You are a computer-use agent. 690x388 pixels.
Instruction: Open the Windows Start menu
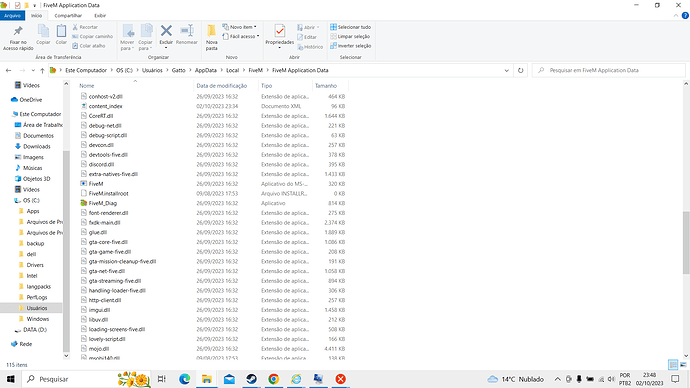click(11, 379)
